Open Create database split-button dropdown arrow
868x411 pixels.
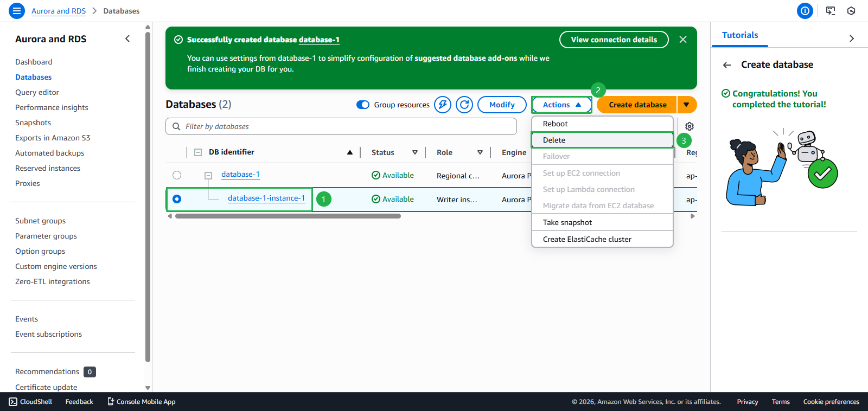(x=686, y=105)
